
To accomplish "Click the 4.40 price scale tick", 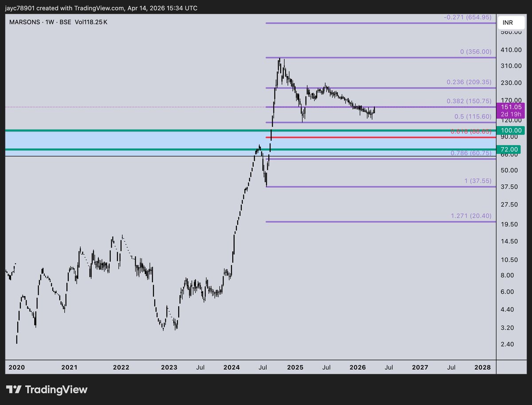I will [x=508, y=309].
